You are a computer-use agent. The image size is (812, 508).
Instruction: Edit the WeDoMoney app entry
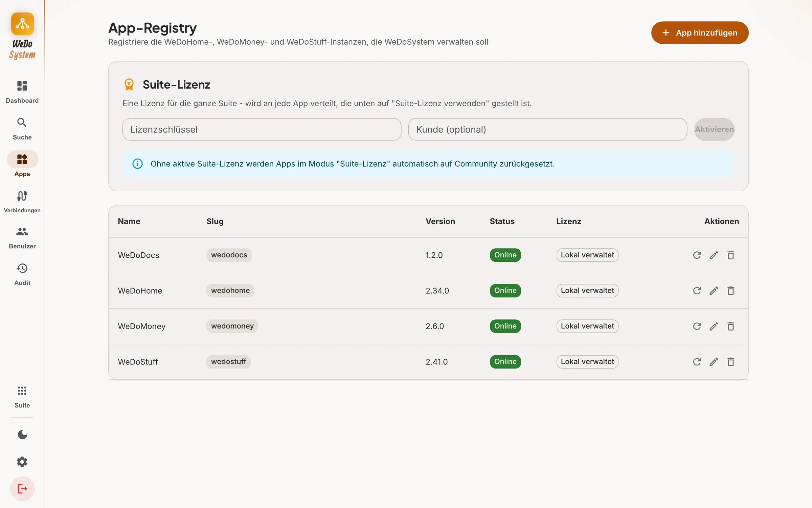[x=714, y=326]
